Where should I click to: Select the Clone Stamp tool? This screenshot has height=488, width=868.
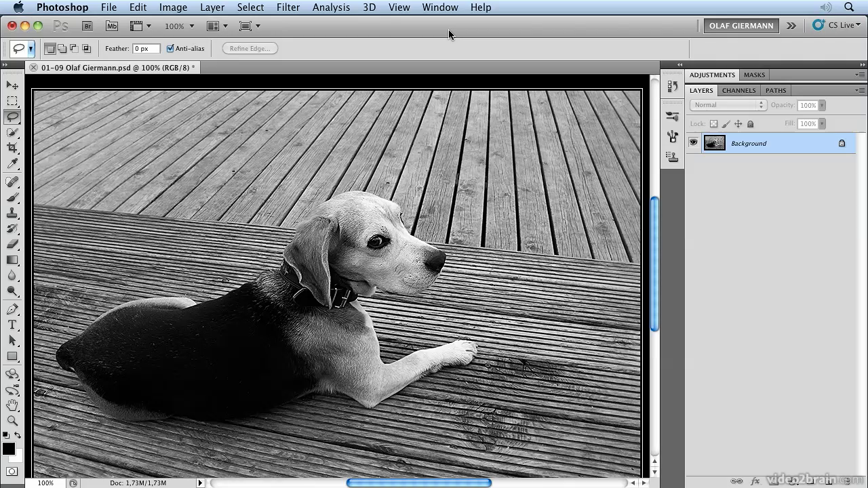(12, 213)
